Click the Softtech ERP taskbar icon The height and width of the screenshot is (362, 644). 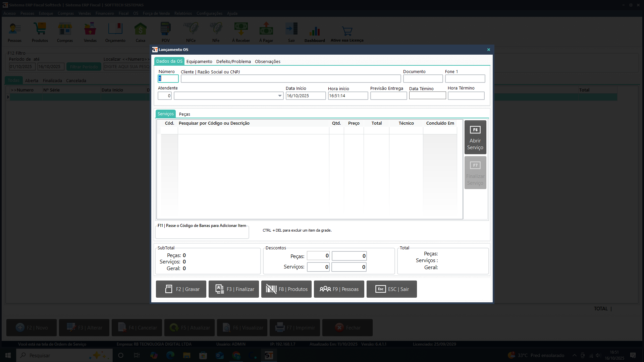[269, 355]
